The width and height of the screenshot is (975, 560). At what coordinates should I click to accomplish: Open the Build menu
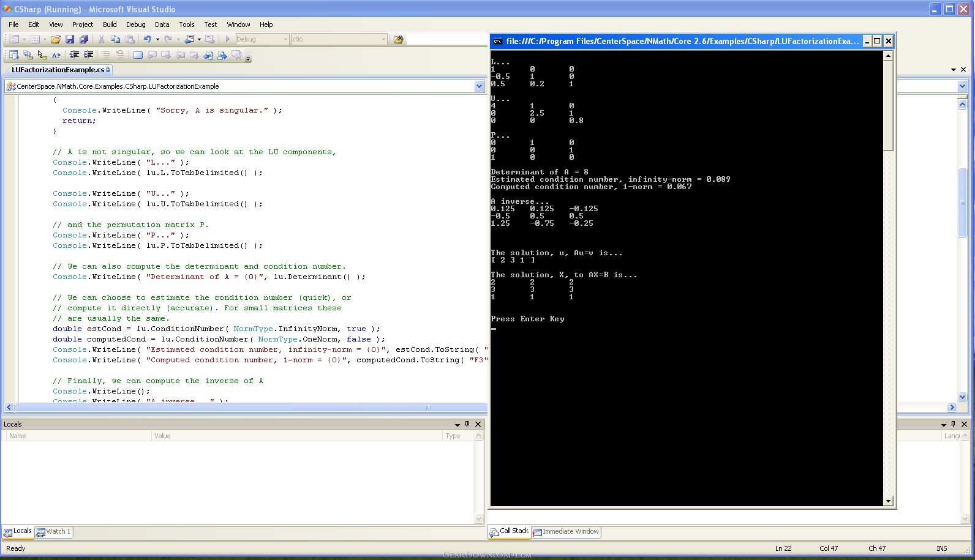(x=110, y=24)
